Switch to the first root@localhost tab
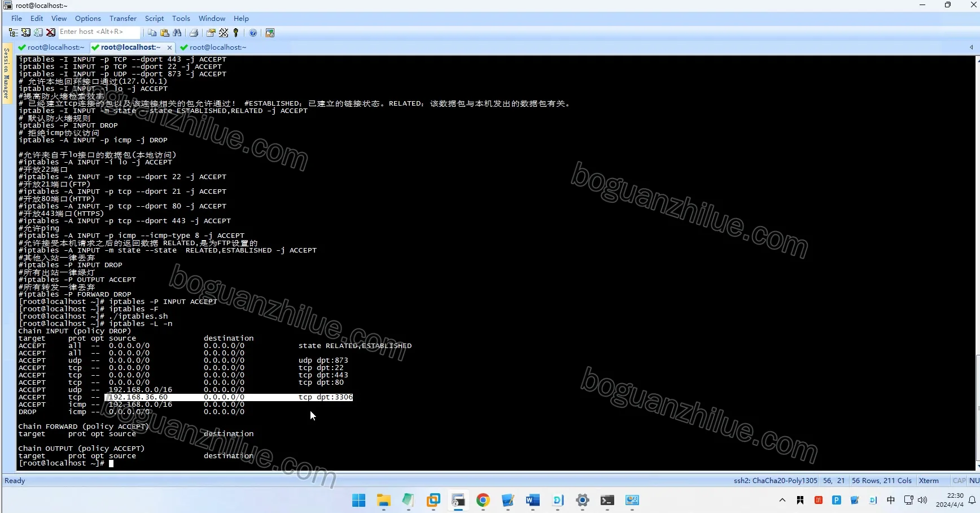Viewport: 980px width, 513px height. (x=51, y=47)
